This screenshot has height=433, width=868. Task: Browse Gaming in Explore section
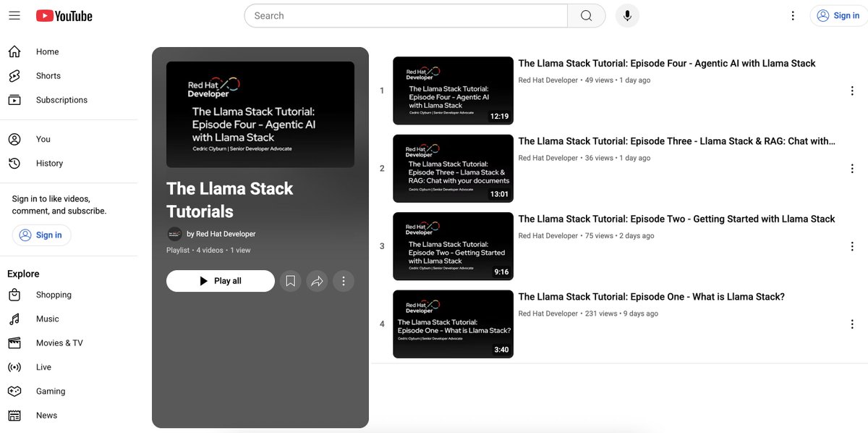[x=69, y=392]
